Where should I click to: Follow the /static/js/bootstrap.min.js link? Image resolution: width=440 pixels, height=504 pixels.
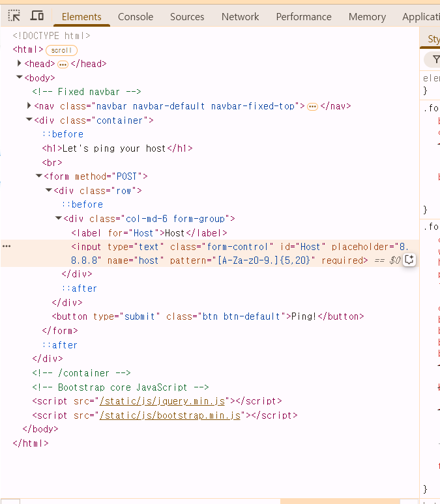(x=170, y=415)
